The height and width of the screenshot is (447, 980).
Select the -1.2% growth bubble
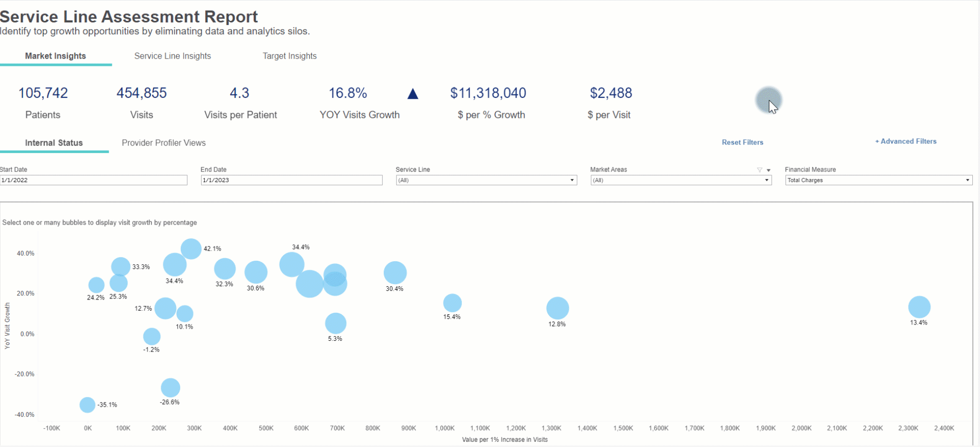pyautogui.click(x=152, y=336)
